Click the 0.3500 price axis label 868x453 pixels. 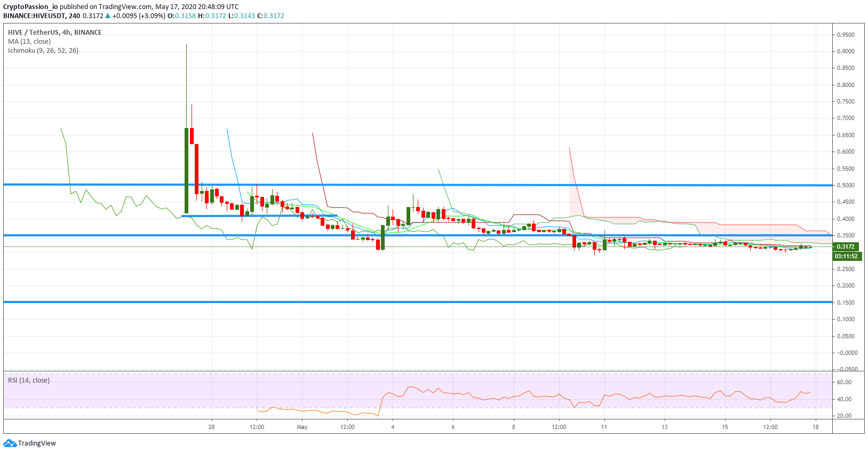846,235
